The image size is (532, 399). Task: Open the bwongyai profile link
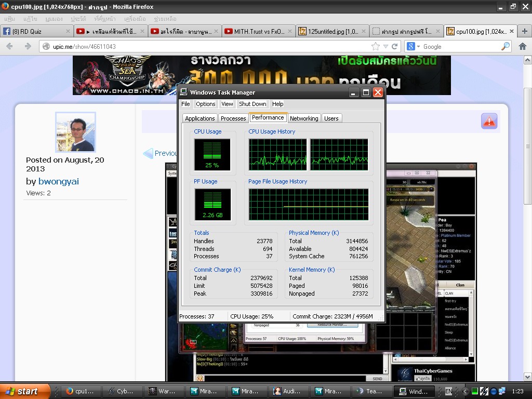[x=58, y=181]
